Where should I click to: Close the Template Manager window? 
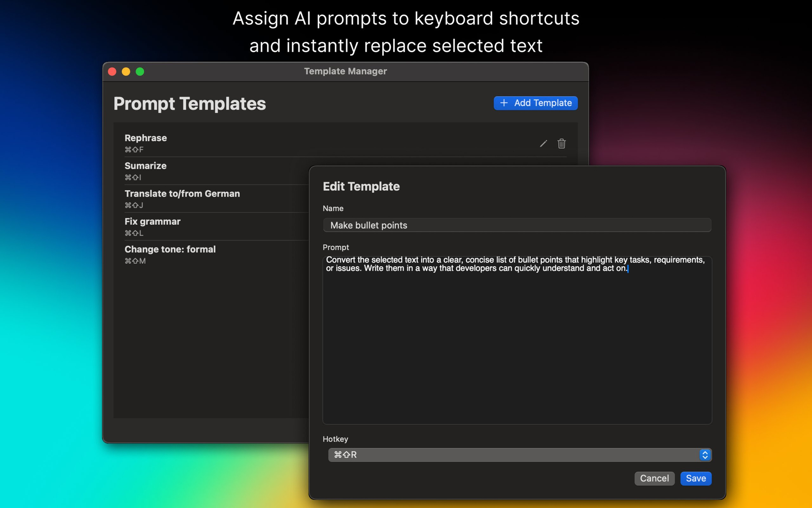[112, 72]
